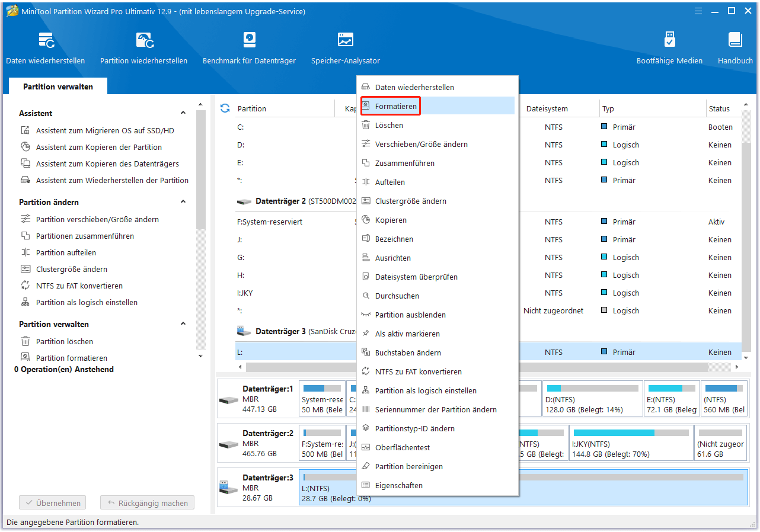Screen dimensions: 760x532
Task: Click the Datenträger:1 disk icon in the disk map
Action: coord(229,399)
